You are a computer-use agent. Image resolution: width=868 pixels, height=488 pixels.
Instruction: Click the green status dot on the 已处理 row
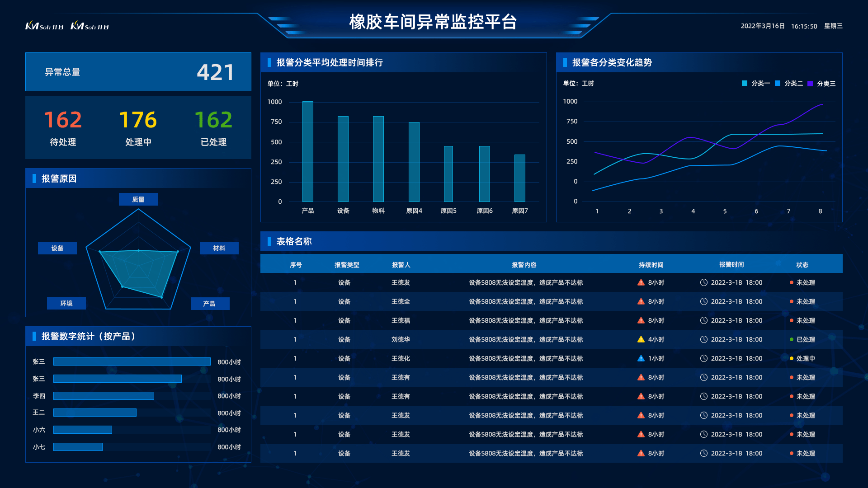(x=791, y=339)
